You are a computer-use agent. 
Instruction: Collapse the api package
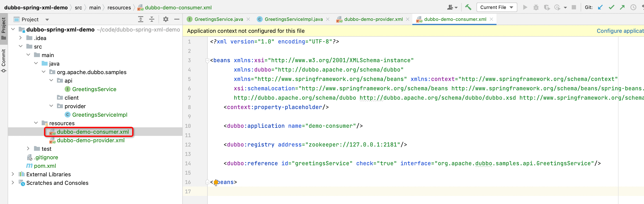[x=51, y=80]
